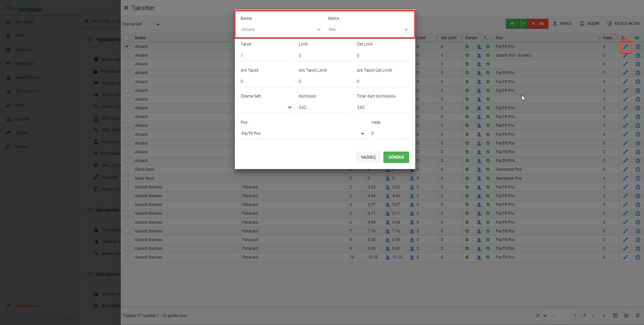Screen dimensions: 644x325
Task: Uncheck the checked first Akbank row checkbox
Action: [x=127, y=47]
